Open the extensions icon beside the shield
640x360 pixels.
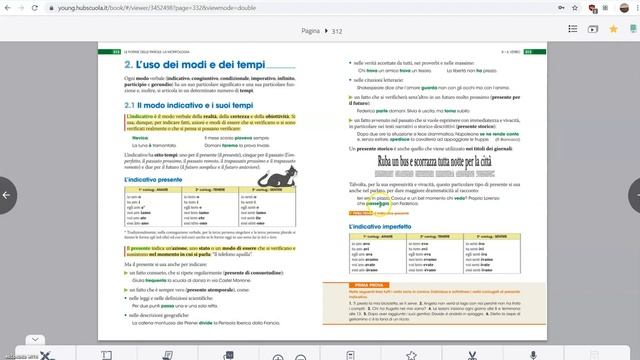pos(605,8)
